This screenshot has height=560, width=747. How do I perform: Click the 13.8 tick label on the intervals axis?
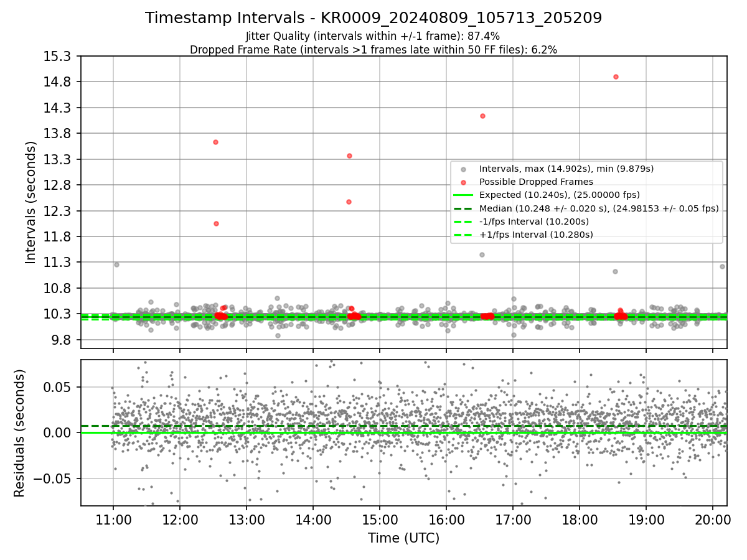point(59,134)
